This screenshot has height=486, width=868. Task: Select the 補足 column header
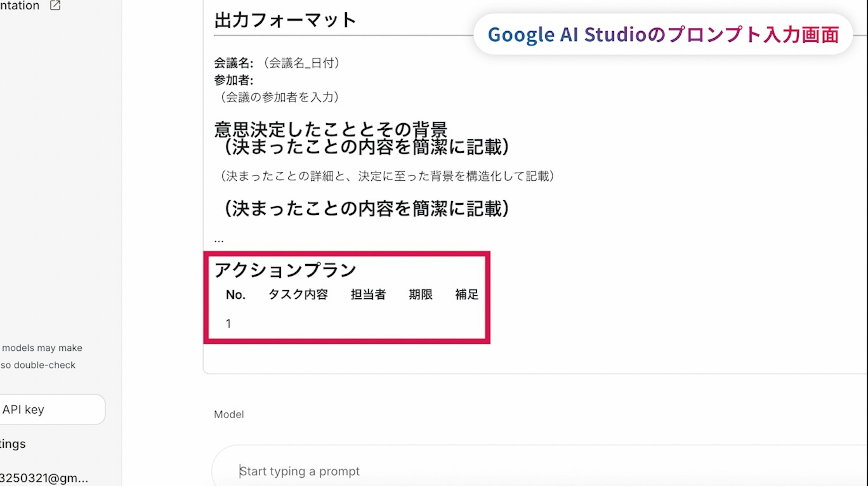[x=467, y=295]
